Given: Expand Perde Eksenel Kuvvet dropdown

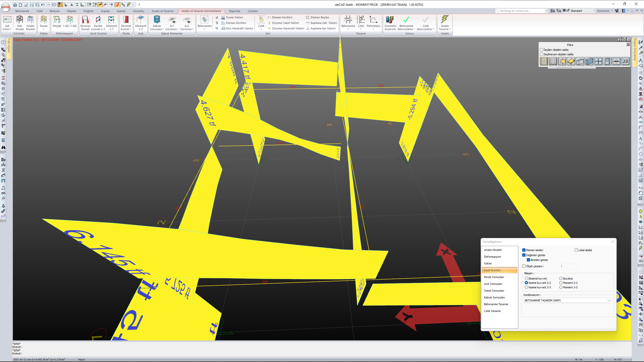Looking at the screenshot, I should coord(131,29).
